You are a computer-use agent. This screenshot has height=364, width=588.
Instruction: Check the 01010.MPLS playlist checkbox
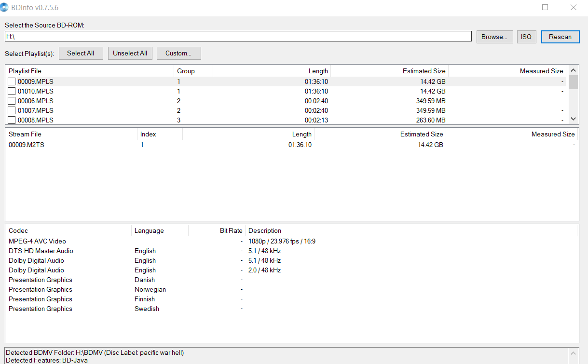pos(12,91)
